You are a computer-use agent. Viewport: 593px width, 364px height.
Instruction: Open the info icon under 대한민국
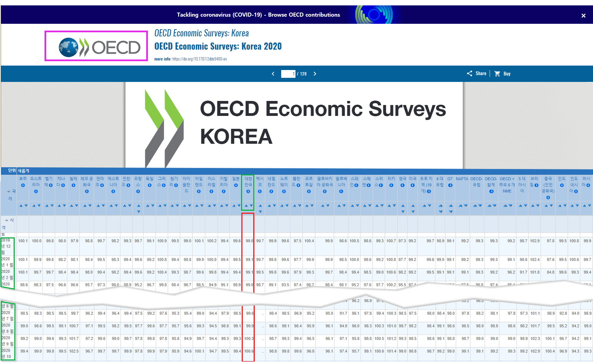pyautogui.click(x=248, y=191)
